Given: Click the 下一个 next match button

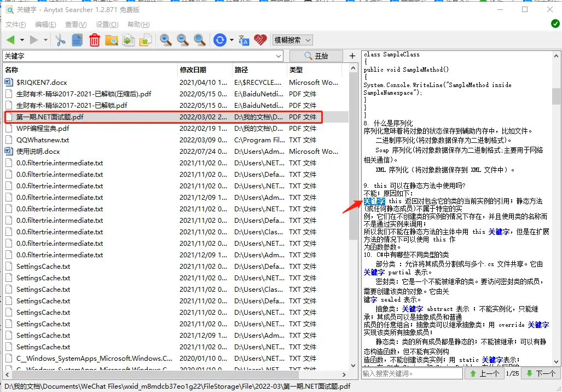Looking at the screenshot, I should [x=541, y=374].
